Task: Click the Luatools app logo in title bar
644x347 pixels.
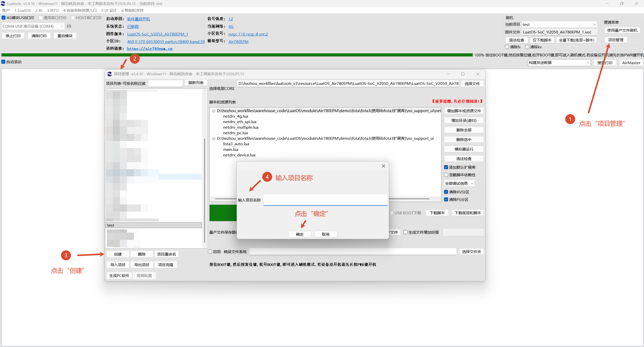Action: coord(3,4)
